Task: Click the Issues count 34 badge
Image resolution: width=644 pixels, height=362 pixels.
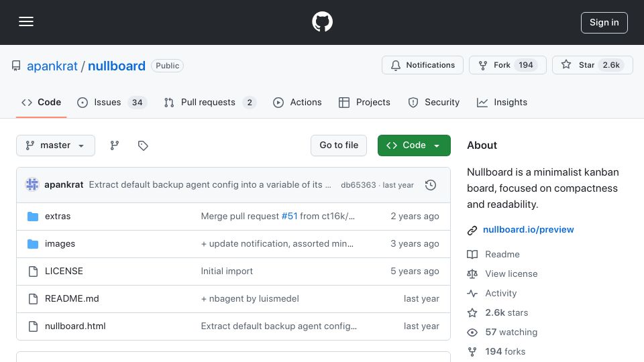Action: click(x=137, y=103)
